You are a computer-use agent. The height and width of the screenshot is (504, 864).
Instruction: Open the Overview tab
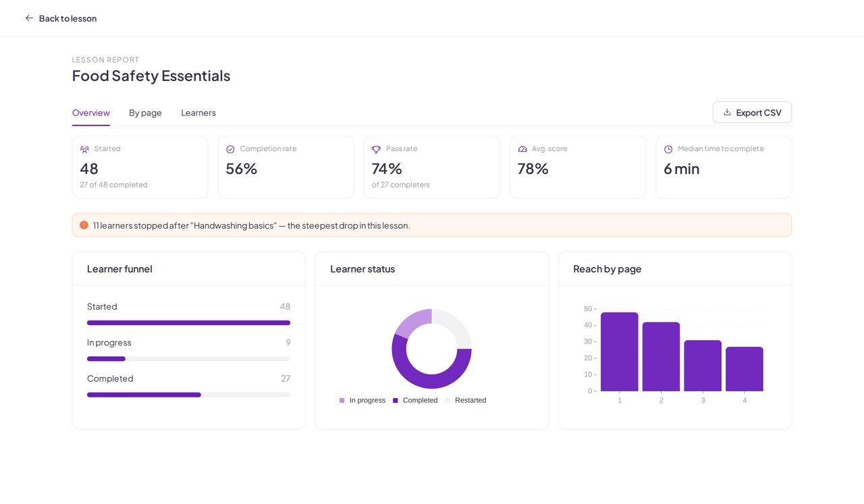coord(91,113)
